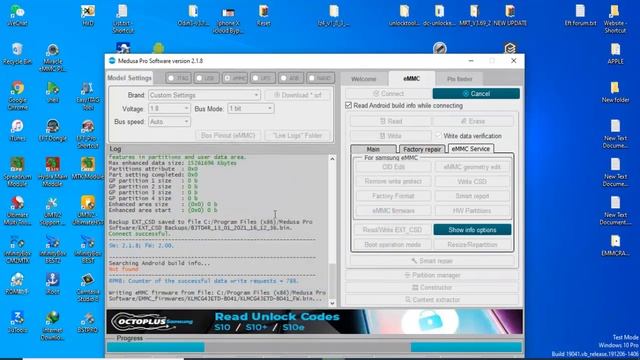
Task: Open the iRoot anchor desktop icon
Action: (52, 284)
